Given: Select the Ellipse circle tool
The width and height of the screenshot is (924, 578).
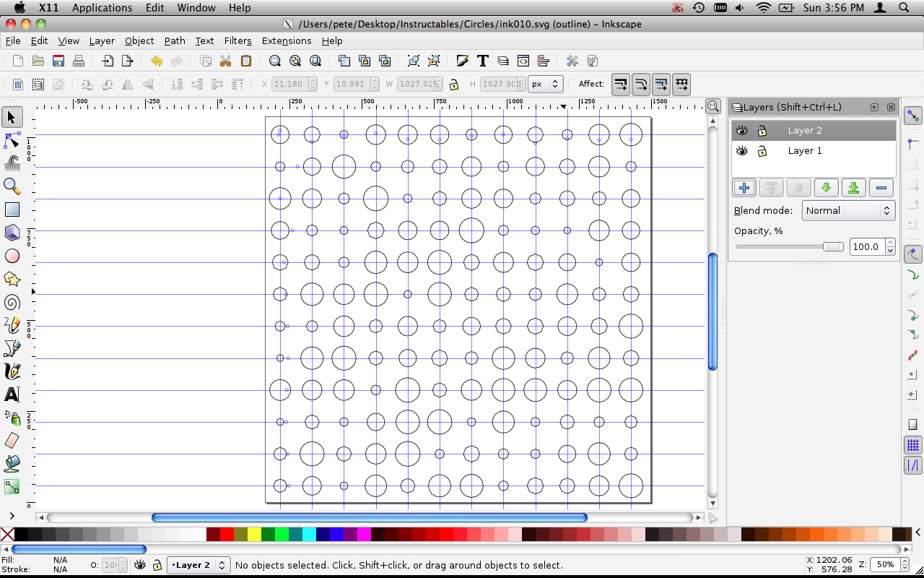Looking at the screenshot, I should tap(12, 256).
